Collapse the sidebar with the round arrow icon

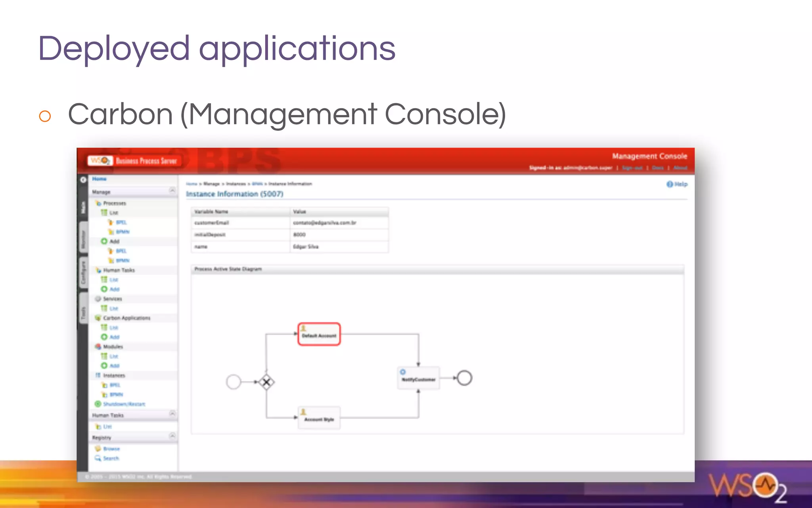tap(83, 180)
